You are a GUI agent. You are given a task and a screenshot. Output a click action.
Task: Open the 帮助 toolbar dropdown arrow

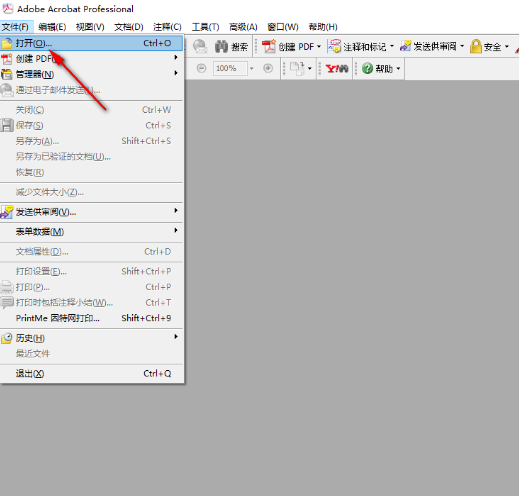click(398, 69)
